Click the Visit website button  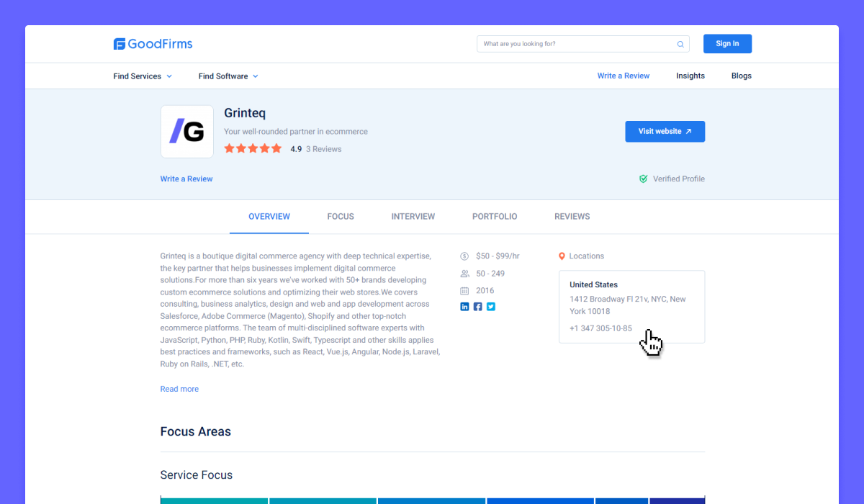pos(665,132)
